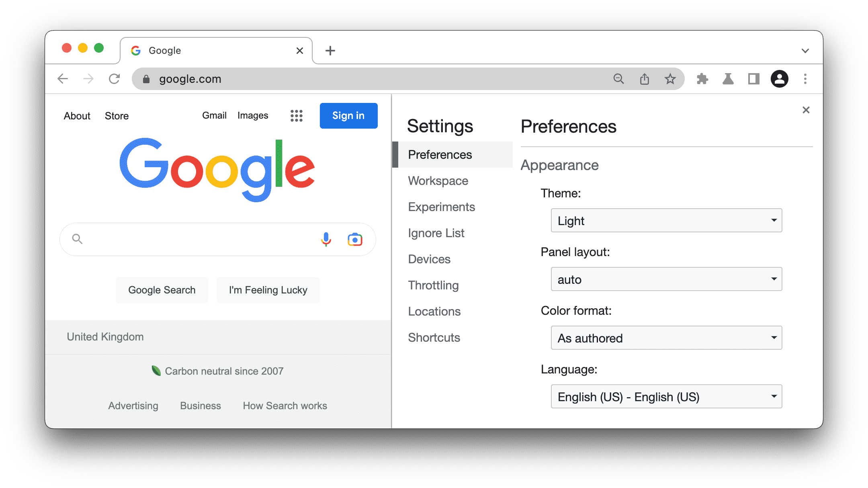Select the Workspace settings tab

(x=438, y=180)
